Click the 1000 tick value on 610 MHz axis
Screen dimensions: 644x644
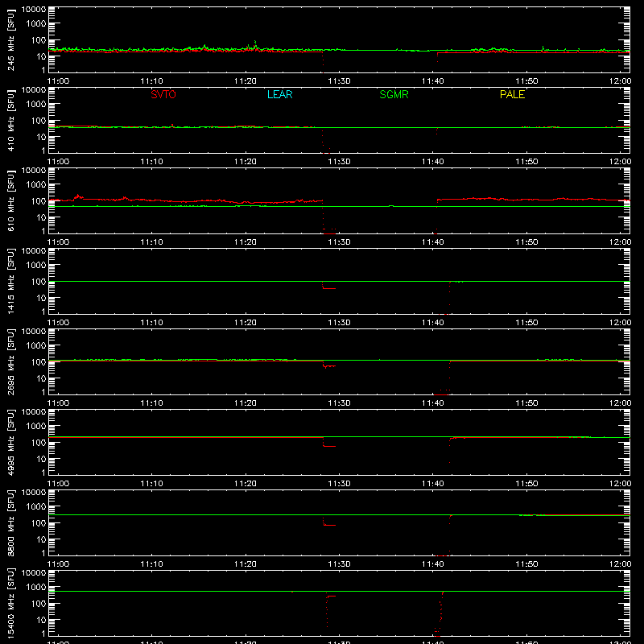pyautogui.click(x=36, y=184)
